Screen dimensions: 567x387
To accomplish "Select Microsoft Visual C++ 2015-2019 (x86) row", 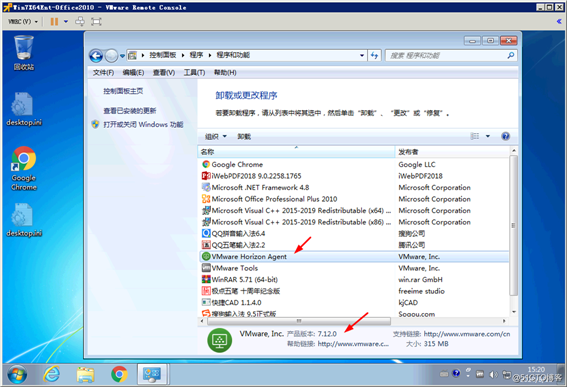I will (x=354, y=222).
